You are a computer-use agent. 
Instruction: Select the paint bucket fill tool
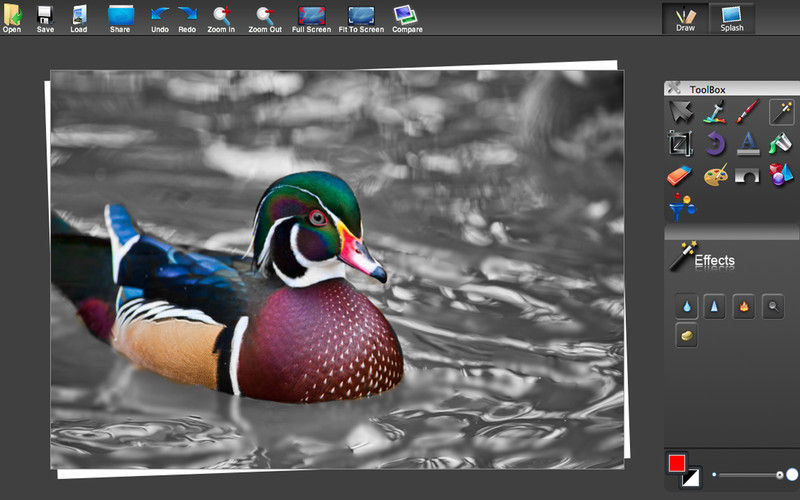pyautogui.click(x=780, y=143)
